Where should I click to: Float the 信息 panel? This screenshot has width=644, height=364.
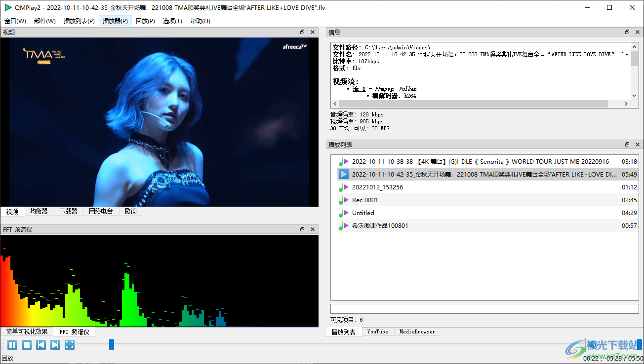(x=627, y=32)
